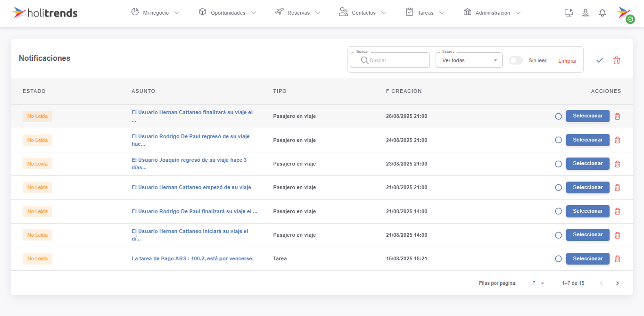Go to next page of notifications
644x316 pixels.
(x=617, y=283)
